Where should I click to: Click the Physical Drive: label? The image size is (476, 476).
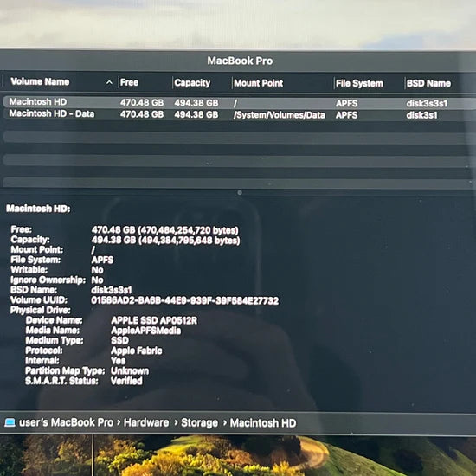(x=40, y=310)
